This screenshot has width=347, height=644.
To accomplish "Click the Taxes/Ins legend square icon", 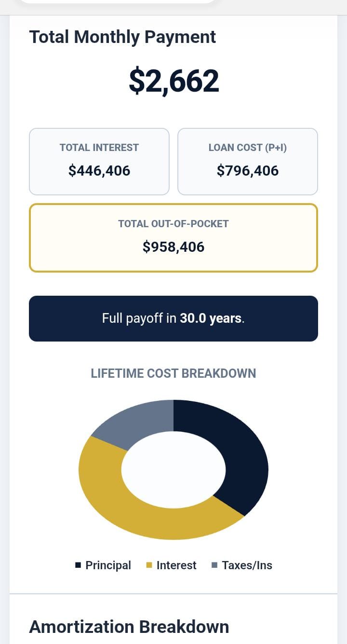I will click(x=214, y=565).
